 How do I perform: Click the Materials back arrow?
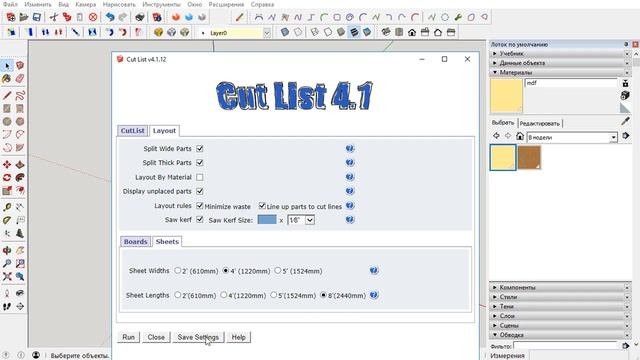pos(496,136)
